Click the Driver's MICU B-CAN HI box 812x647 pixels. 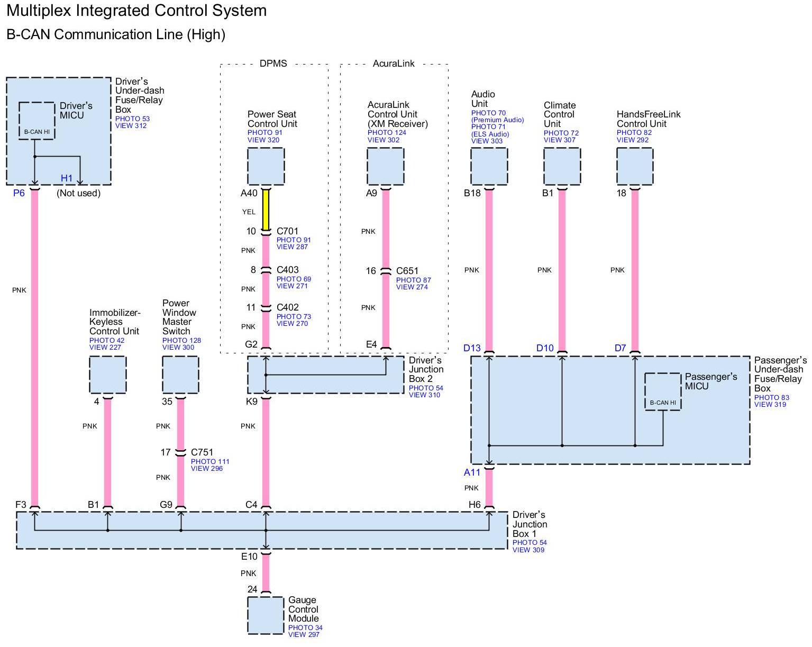pos(37,121)
